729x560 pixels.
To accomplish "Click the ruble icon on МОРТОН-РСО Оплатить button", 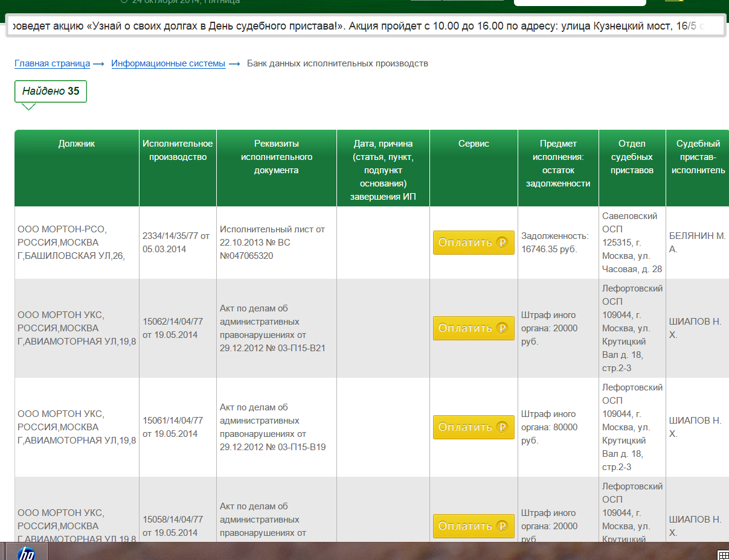I will pos(502,243).
